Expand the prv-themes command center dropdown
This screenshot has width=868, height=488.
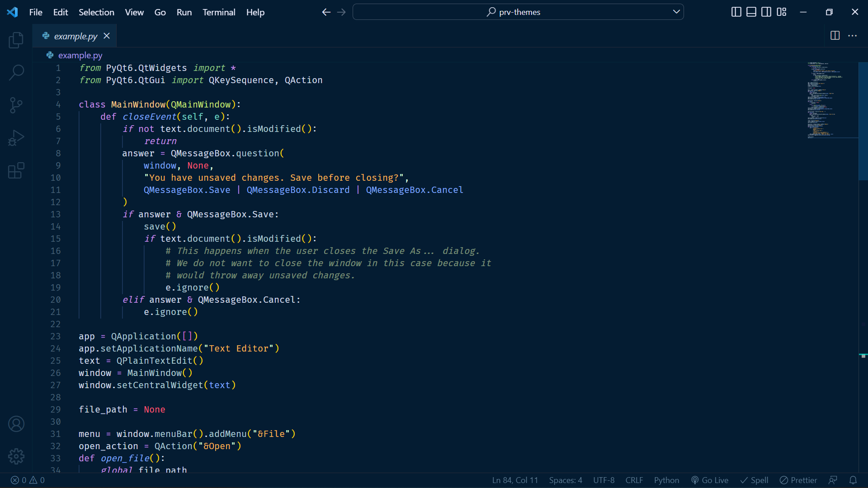click(x=676, y=12)
